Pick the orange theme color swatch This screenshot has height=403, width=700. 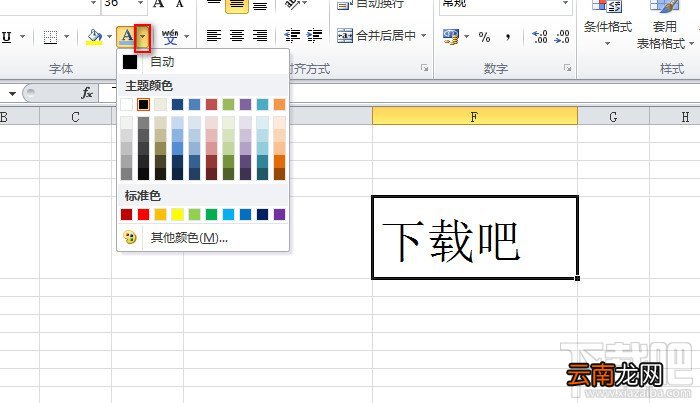pyautogui.click(x=279, y=104)
